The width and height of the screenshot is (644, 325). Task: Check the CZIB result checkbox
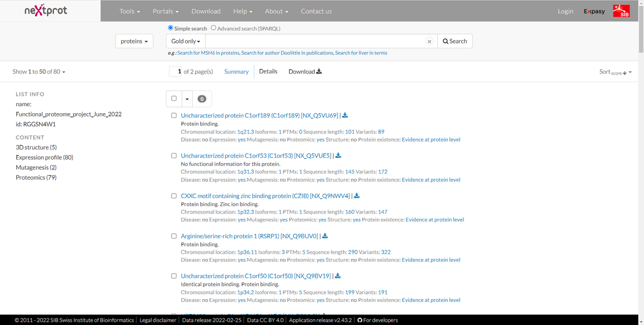coord(174,196)
